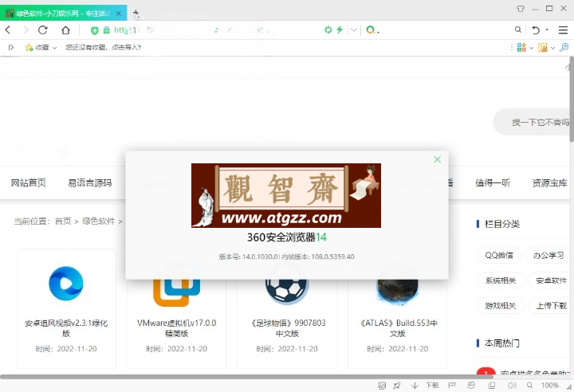The height and width of the screenshot is (392, 574).
Task: Select the 办公学习 category tag
Action: (548, 255)
